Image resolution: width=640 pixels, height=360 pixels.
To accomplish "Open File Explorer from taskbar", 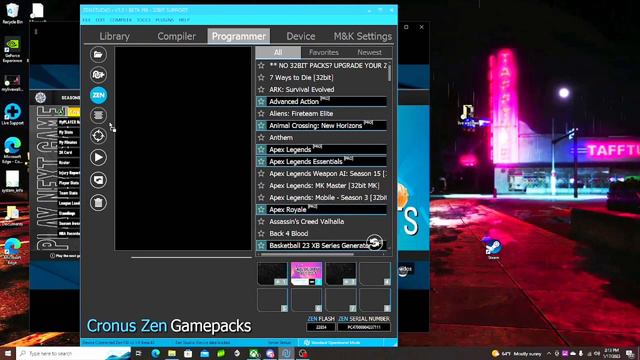I will tap(172, 353).
